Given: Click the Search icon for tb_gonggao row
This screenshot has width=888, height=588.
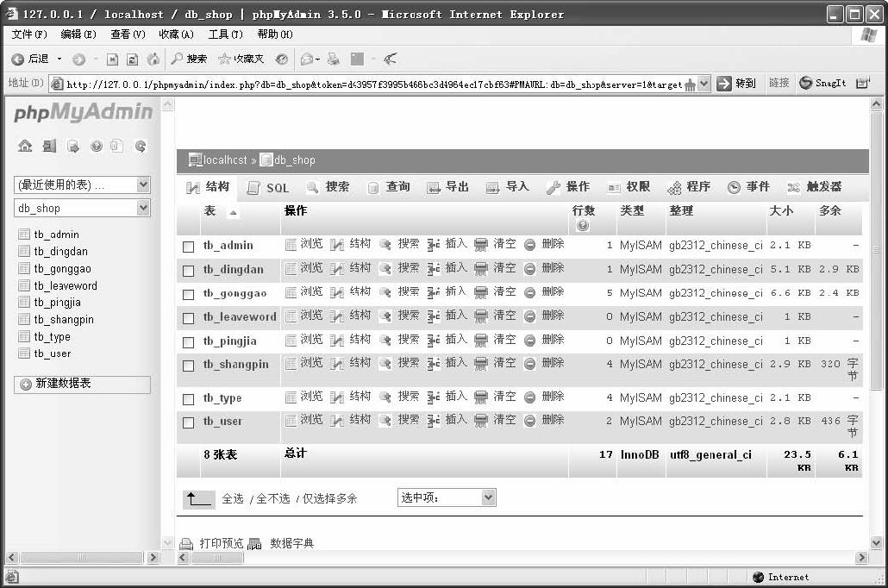Looking at the screenshot, I should click(x=385, y=292).
